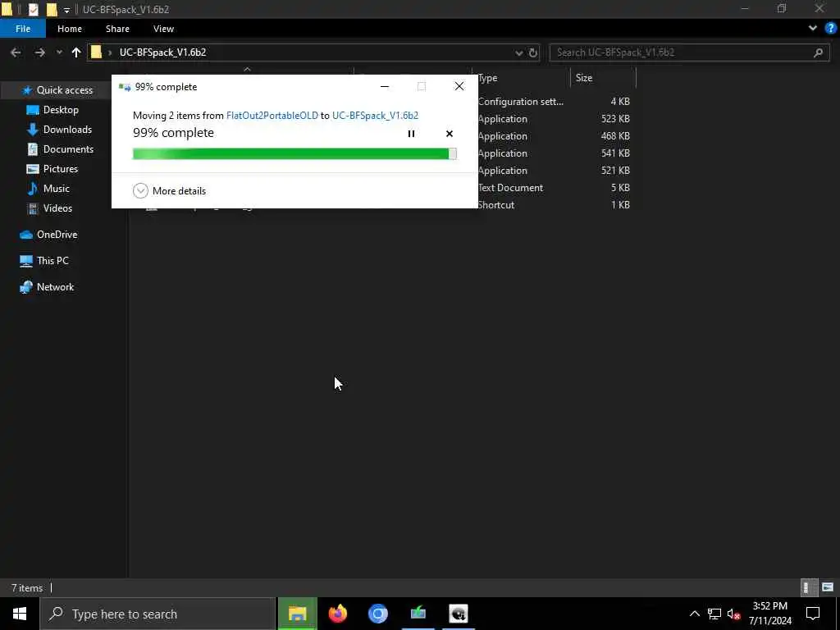
Task: Open Videos in the sidebar
Action: [57, 208]
